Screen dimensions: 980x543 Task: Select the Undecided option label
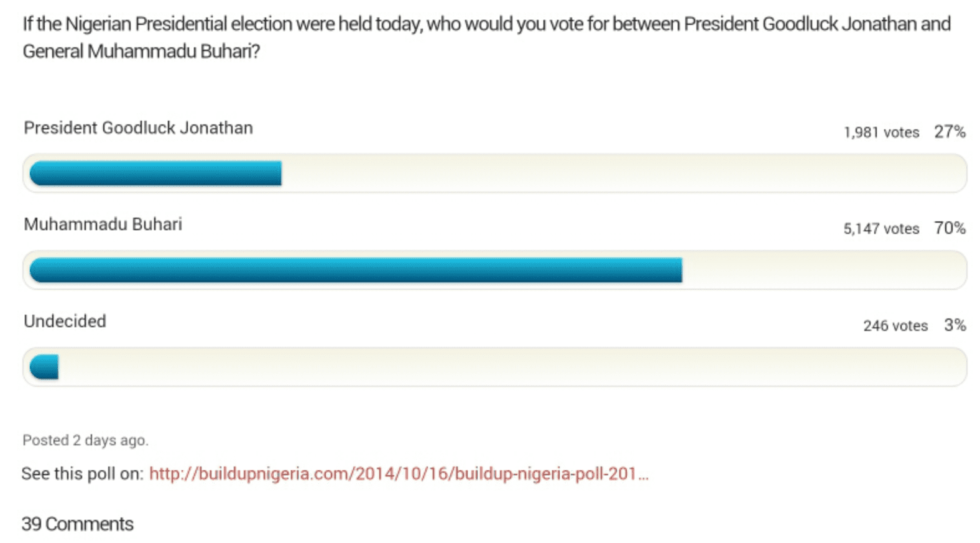pyautogui.click(x=65, y=322)
